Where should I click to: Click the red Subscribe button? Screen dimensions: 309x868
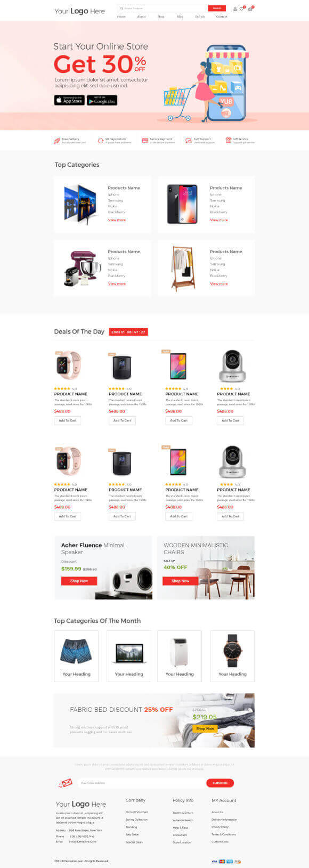click(x=220, y=783)
